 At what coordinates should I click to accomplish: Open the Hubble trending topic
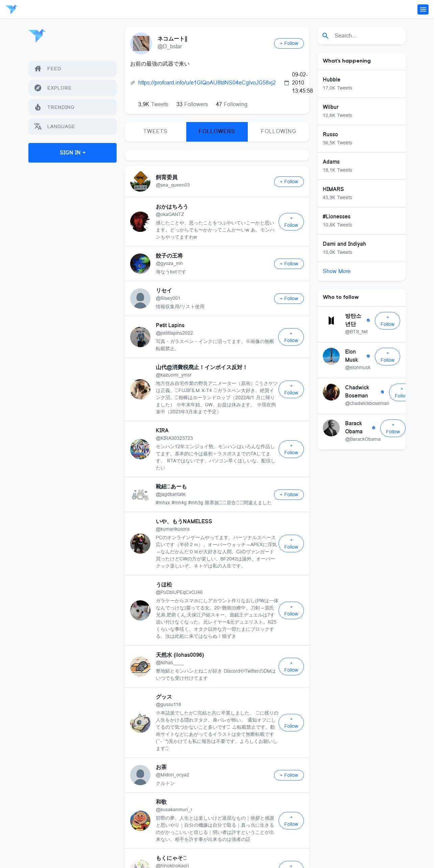[361, 84]
